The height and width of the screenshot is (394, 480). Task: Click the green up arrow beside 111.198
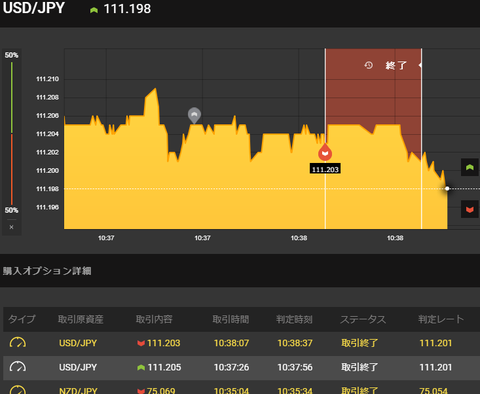[94, 10]
